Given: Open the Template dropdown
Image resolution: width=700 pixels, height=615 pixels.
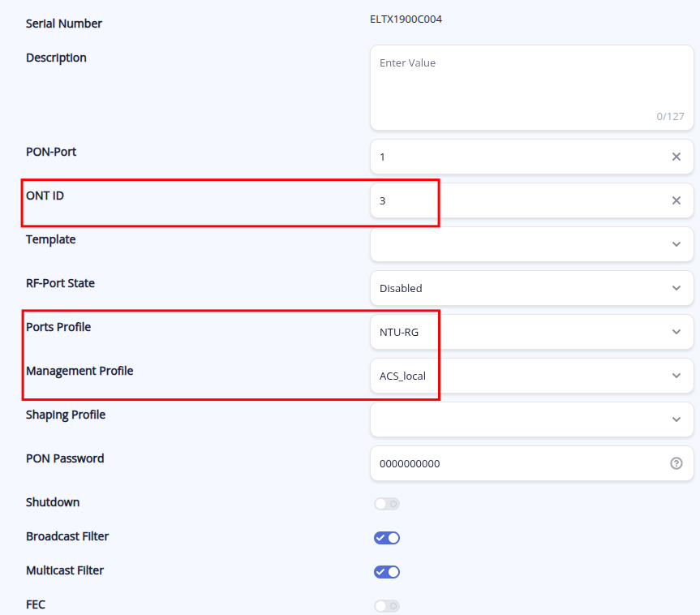Looking at the screenshot, I should (531, 244).
